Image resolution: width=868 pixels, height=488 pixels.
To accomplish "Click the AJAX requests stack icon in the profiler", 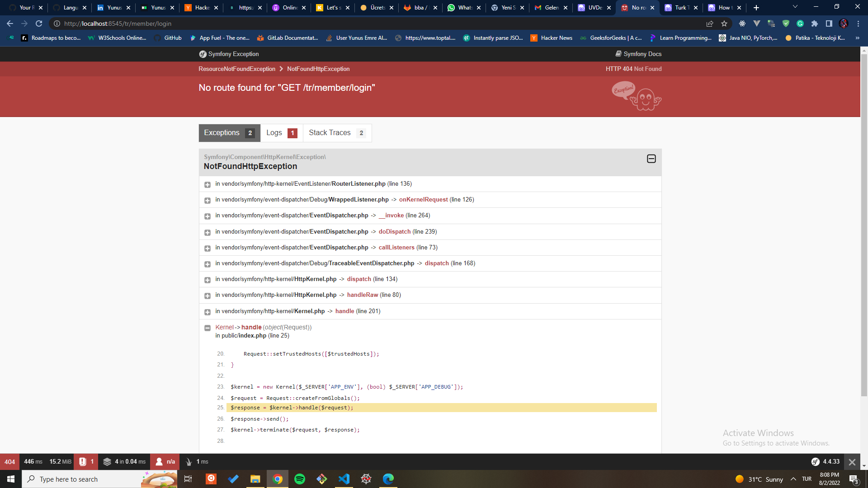I will (x=108, y=462).
